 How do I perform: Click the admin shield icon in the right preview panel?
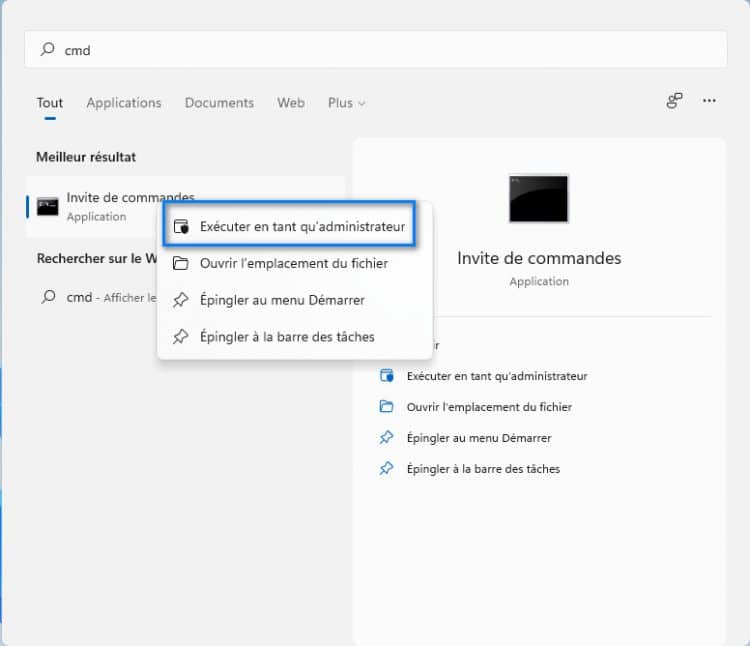[x=387, y=376]
